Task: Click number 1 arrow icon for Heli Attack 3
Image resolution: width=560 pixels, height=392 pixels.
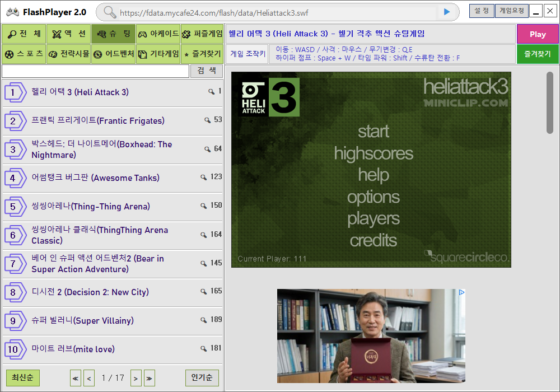Action: tap(15, 92)
